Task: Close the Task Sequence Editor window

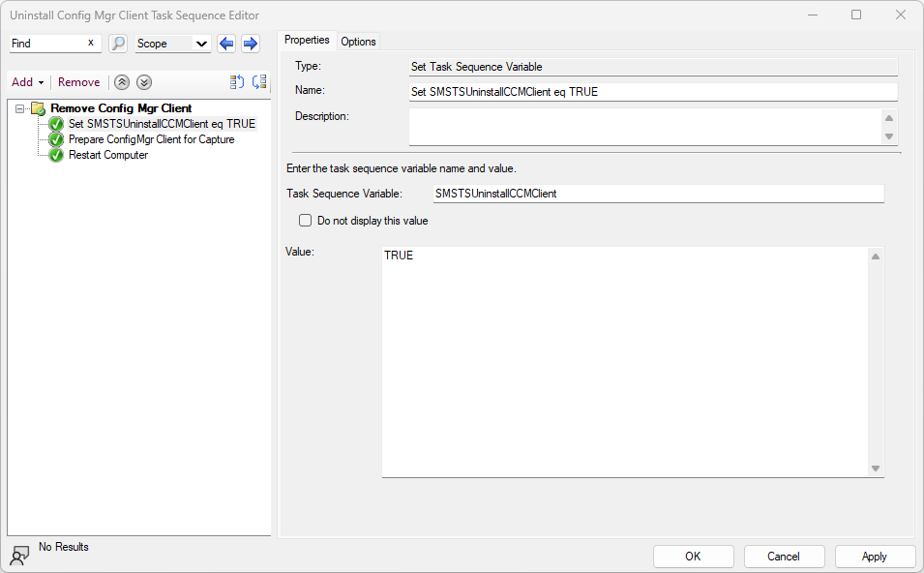Action: coord(901,15)
